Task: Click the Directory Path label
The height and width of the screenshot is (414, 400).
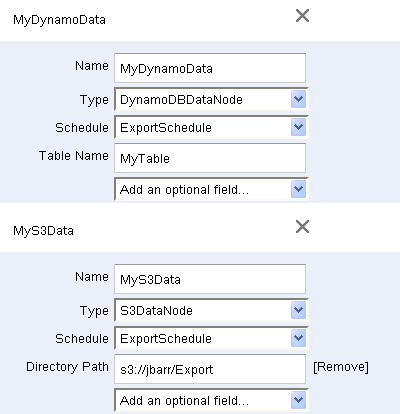Action: click(x=67, y=367)
